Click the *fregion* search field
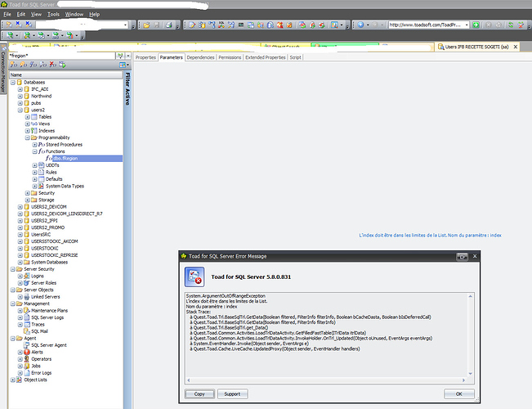532x409 pixels. pos(62,56)
